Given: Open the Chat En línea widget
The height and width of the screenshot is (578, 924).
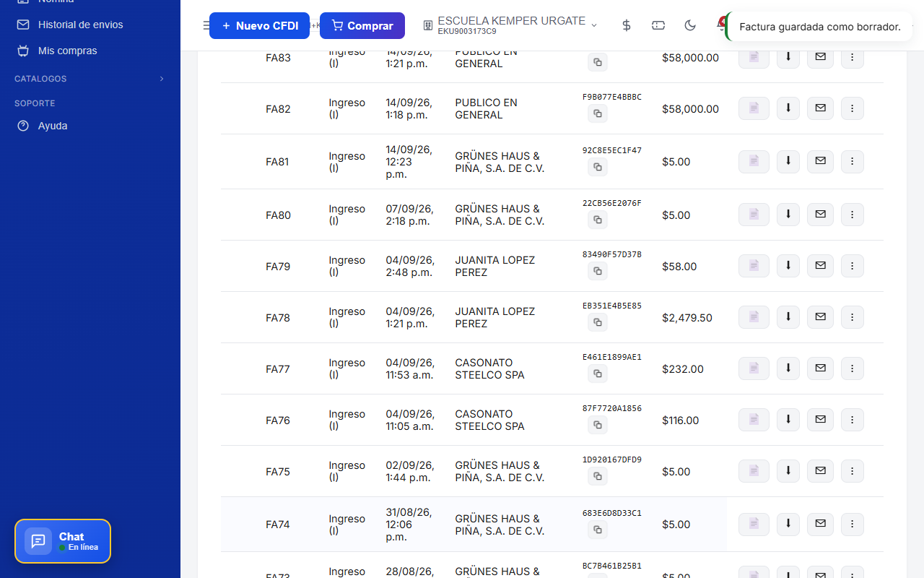Looking at the screenshot, I should click(63, 541).
